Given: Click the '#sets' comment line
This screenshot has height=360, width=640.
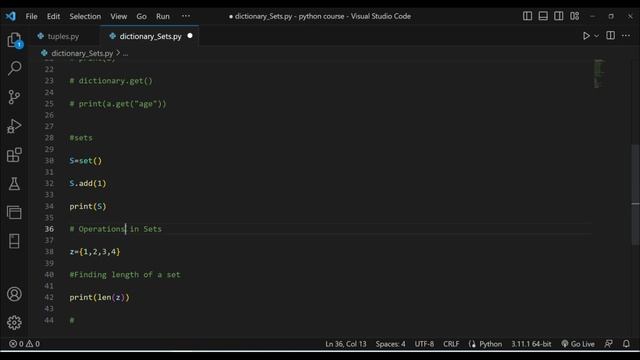Looking at the screenshot, I should [x=81, y=138].
